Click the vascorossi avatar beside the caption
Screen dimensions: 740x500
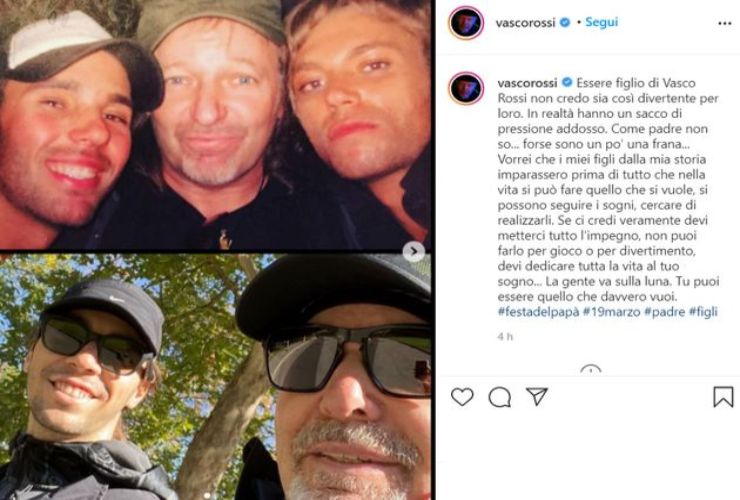coord(466,89)
